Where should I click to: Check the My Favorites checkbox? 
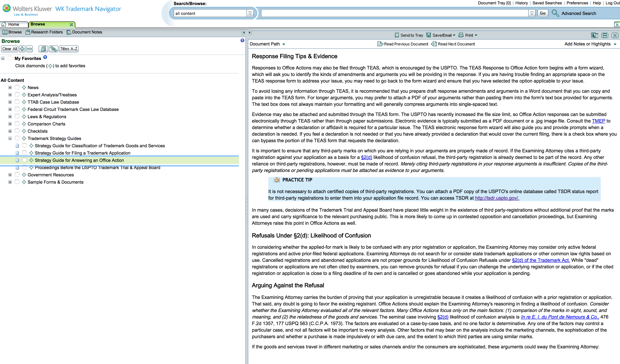point(10,58)
